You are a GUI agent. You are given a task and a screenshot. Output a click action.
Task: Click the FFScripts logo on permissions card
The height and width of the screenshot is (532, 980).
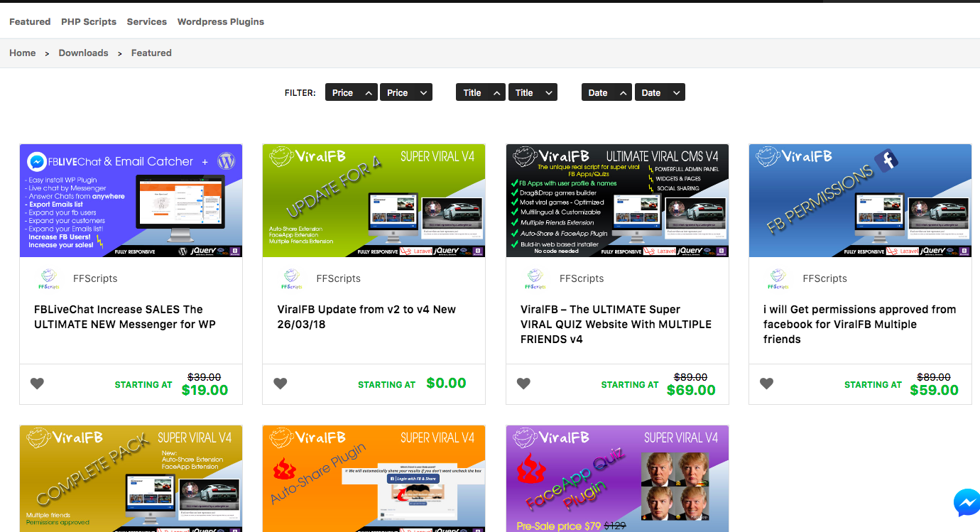point(778,279)
